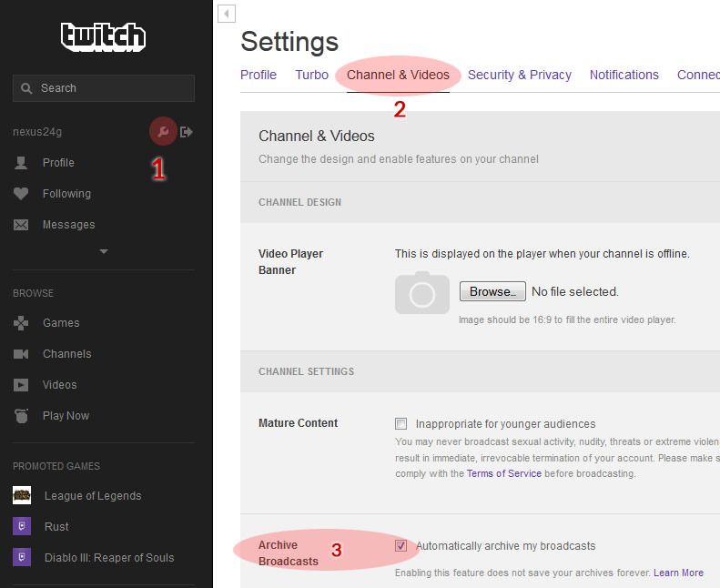Uncheck Automatically archive my broadcasts
The image size is (720, 588).
tap(401, 545)
